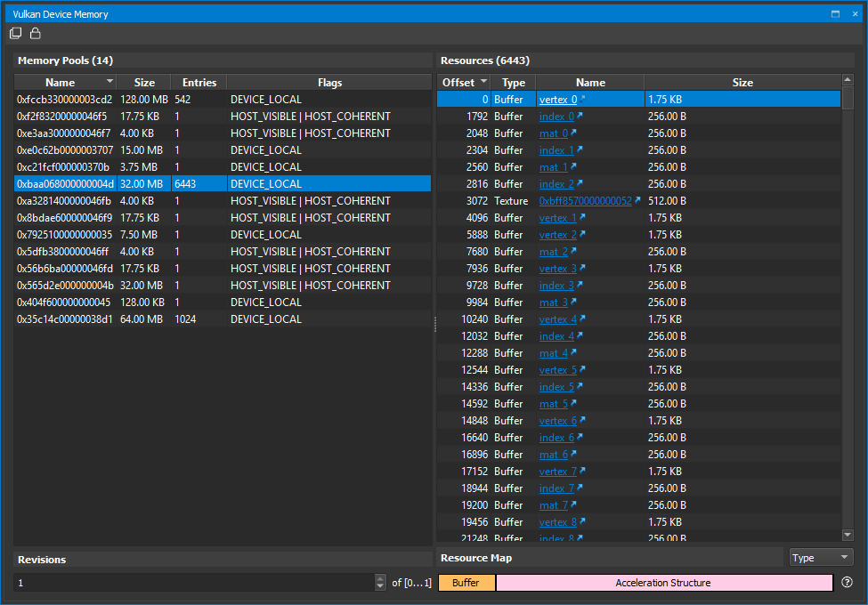Click inside the Revisions value field

(178, 582)
